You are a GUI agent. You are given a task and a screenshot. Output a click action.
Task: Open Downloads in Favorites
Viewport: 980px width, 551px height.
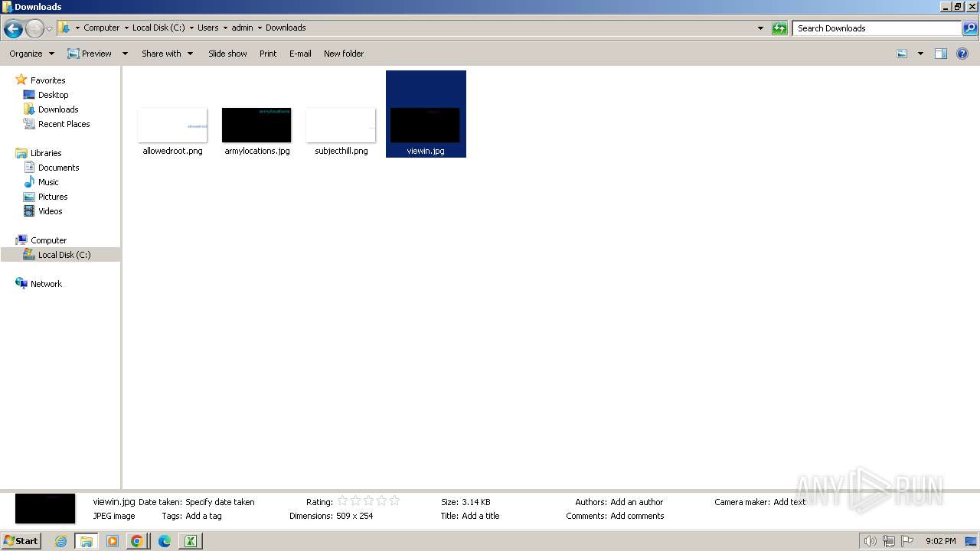click(x=58, y=109)
